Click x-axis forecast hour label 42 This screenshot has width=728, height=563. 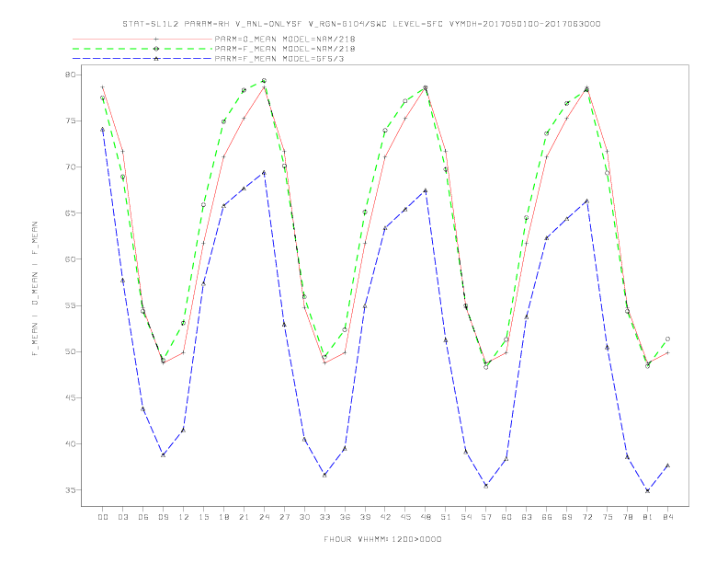385,517
